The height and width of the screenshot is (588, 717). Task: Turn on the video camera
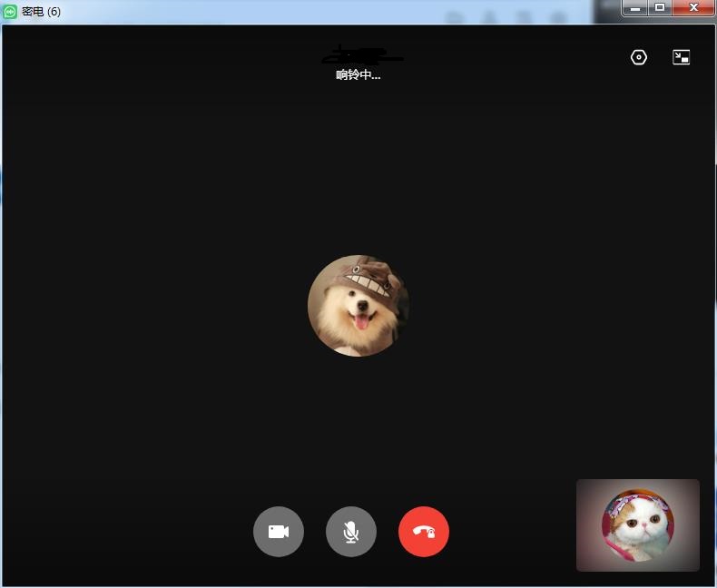tap(278, 532)
